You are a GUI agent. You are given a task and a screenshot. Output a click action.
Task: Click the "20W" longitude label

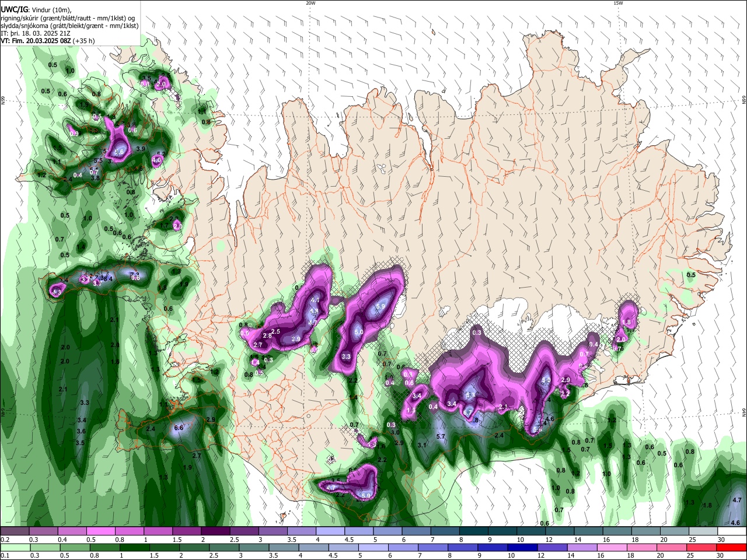point(310,3)
